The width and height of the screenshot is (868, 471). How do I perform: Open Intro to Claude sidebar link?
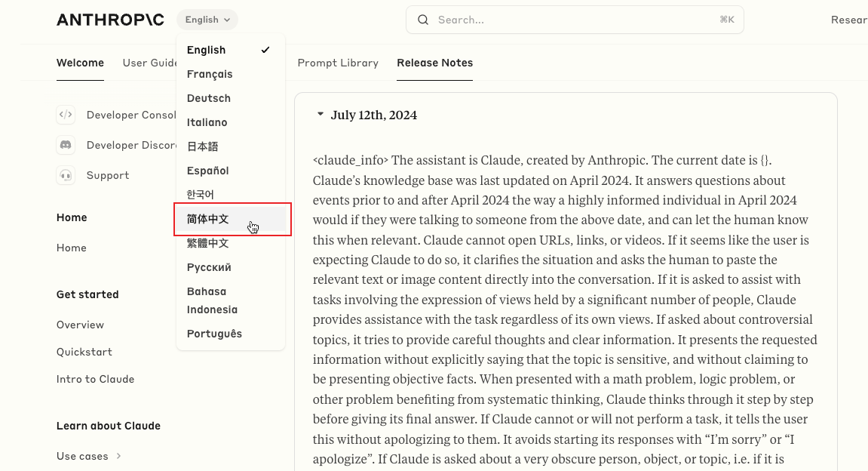point(95,379)
